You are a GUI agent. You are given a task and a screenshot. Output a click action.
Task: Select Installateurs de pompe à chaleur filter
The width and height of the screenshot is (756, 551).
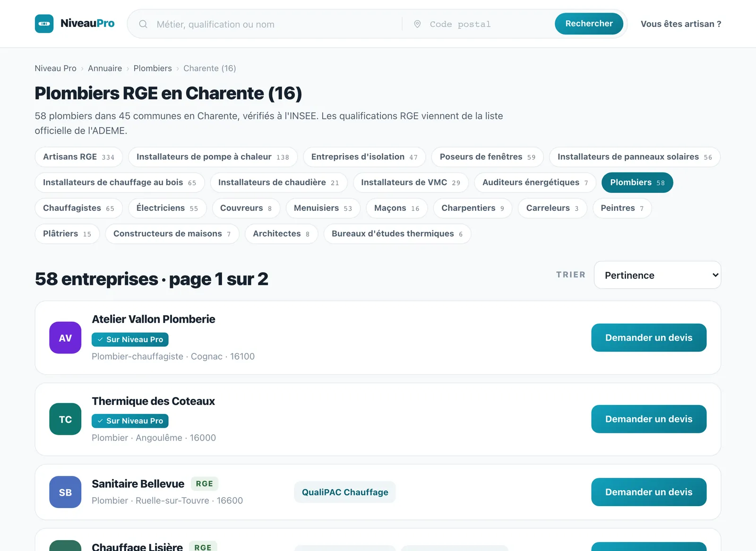(213, 157)
